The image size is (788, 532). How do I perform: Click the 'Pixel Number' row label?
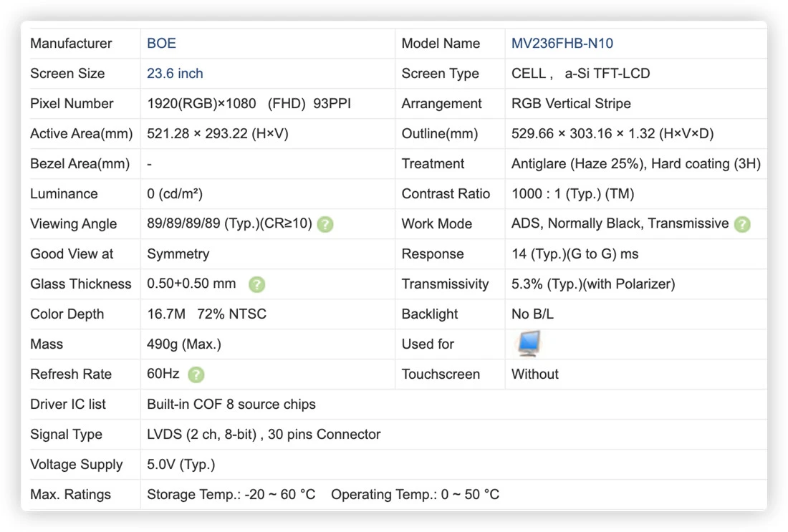72,104
